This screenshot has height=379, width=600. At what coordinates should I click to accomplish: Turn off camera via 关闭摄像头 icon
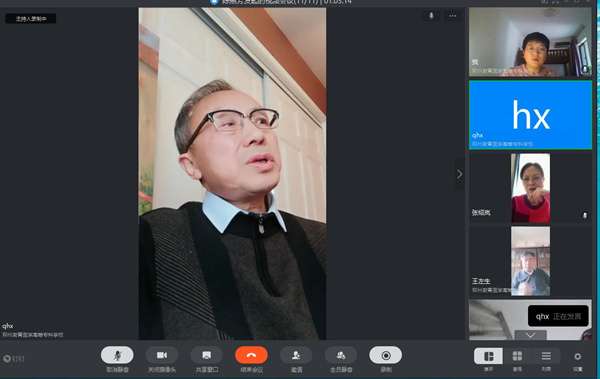click(161, 355)
